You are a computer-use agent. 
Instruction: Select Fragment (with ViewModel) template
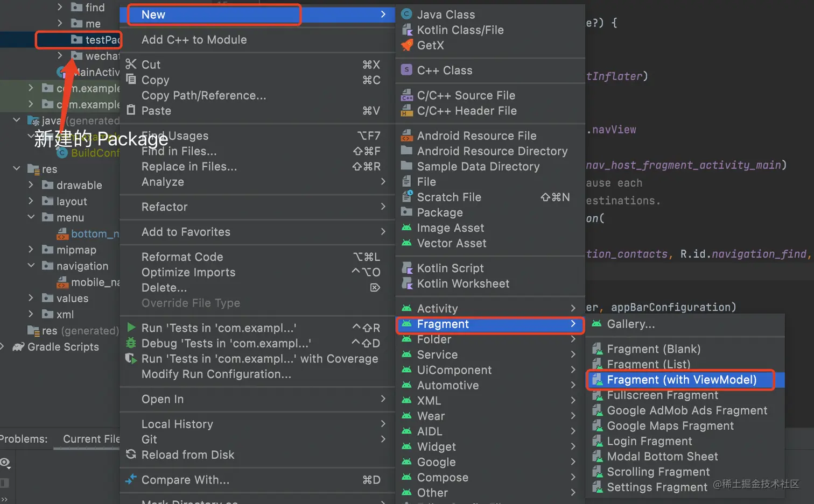click(x=682, y=380)
